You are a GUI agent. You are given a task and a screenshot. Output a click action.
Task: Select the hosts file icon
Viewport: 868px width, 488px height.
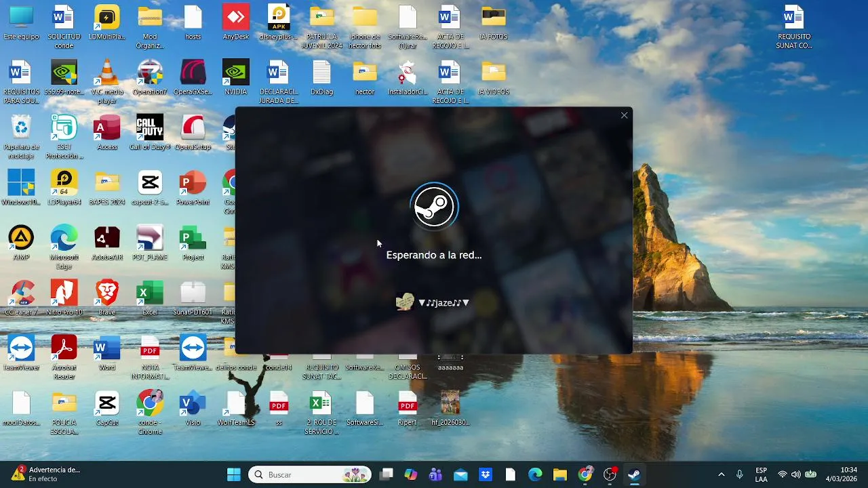[x=193, y=24]
